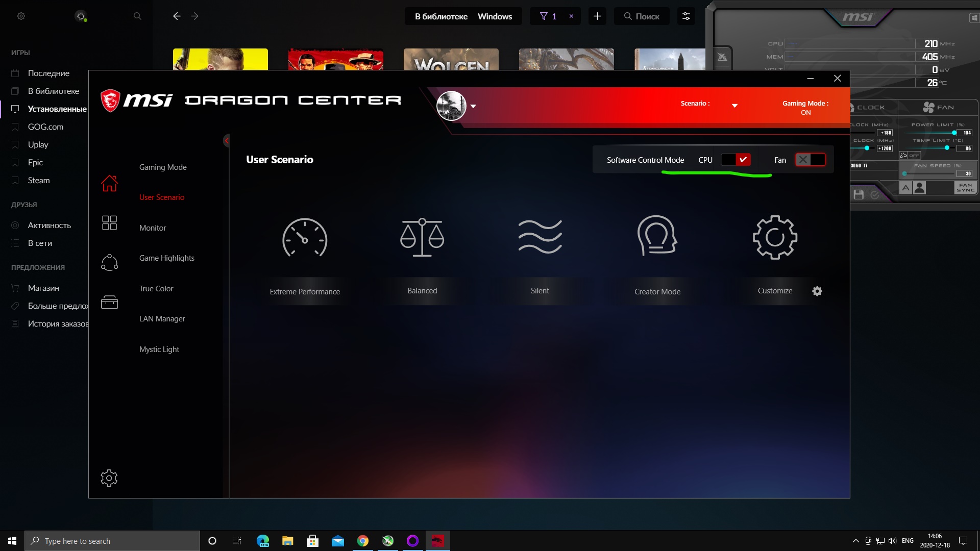Open Customize scenario settings gear
Viewport: 980px width, 551px height.
(817, 291)
